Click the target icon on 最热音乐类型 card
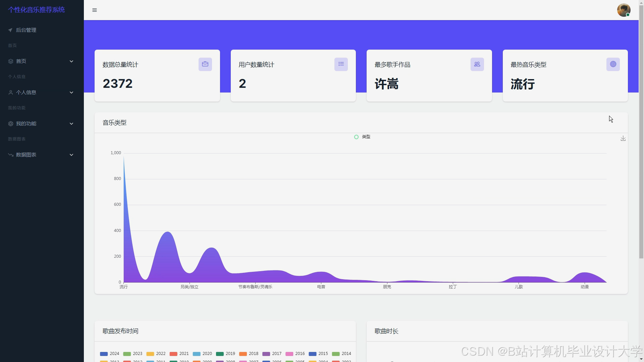 [x=613, y=64]
